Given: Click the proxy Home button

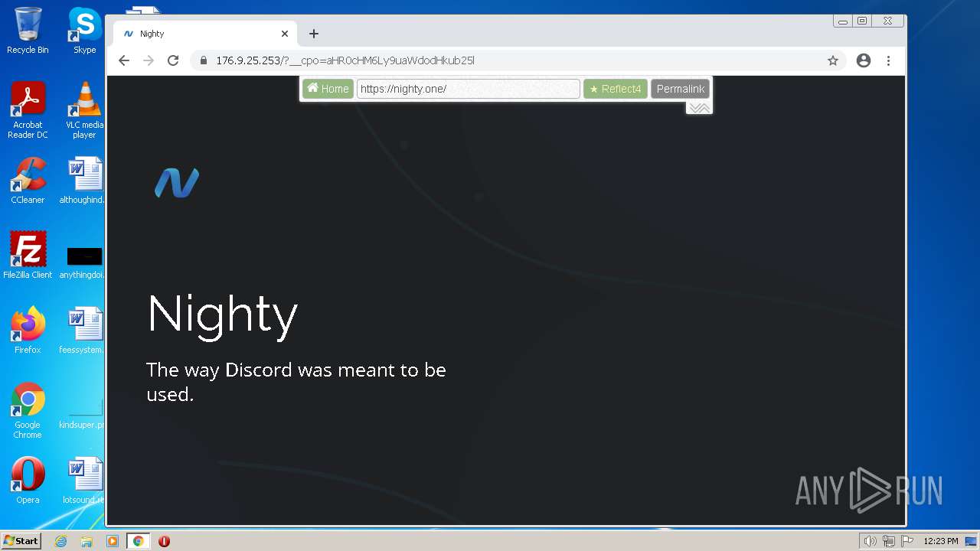Looking at the screenshot, I should click(328, 89).
